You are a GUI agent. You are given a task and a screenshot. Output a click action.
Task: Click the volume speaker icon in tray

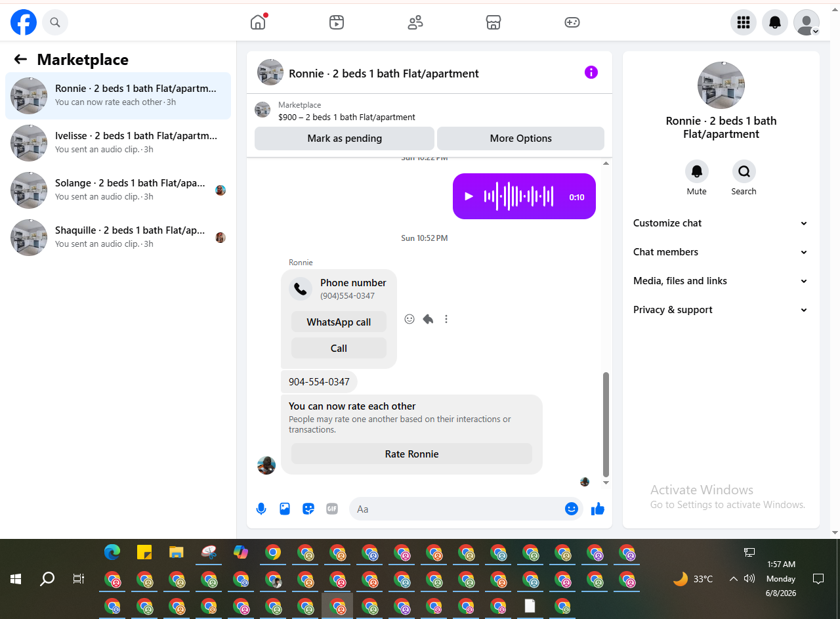[x=749, y=579]
